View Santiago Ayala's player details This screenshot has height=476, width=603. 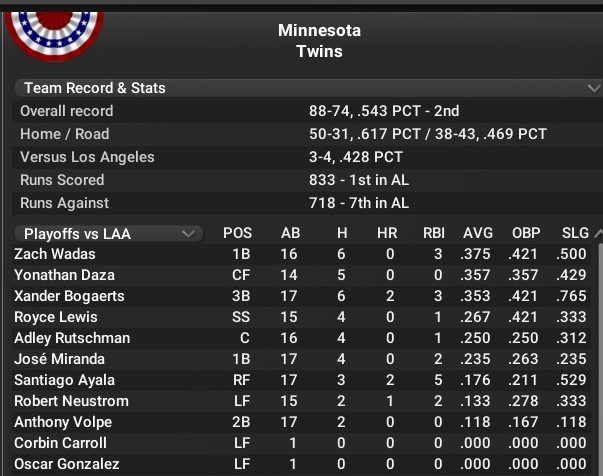64,380
